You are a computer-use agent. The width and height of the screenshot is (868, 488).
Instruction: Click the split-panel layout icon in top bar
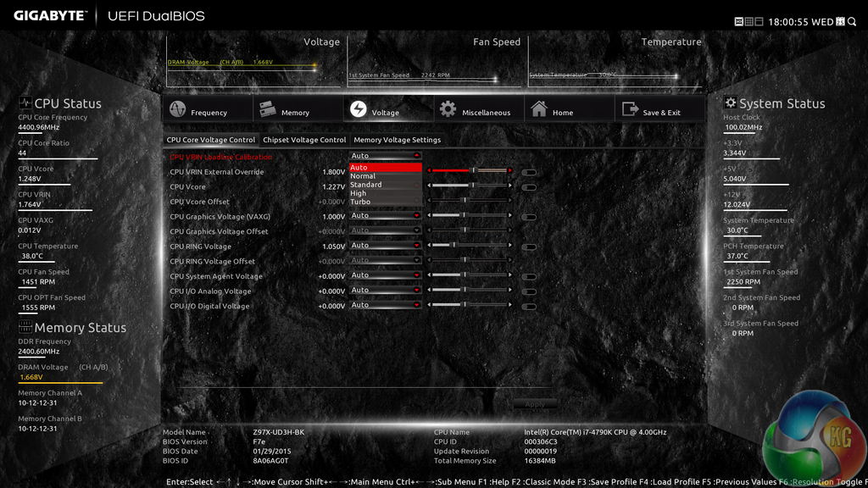tap(759, 21)
